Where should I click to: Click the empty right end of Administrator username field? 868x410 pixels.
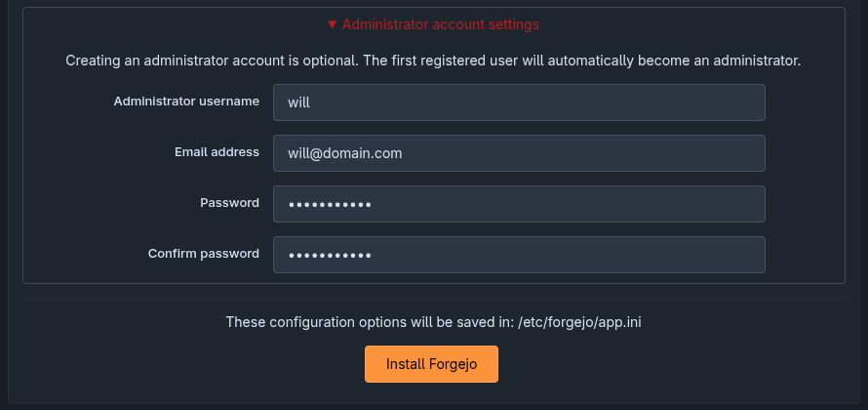(722, 102)
